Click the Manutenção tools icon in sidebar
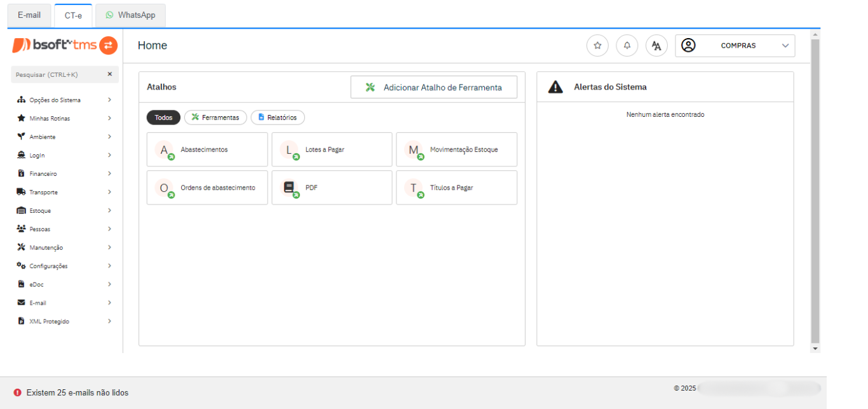868x409 pixels. click(x=21, y=247)
